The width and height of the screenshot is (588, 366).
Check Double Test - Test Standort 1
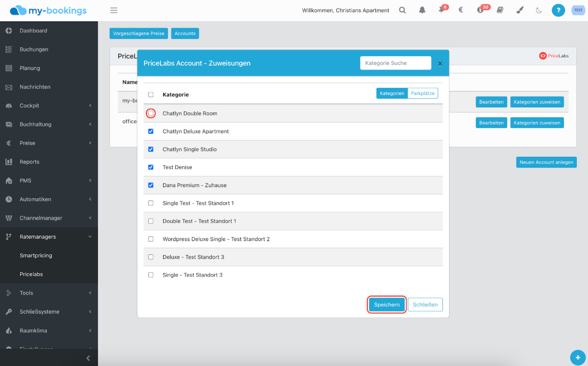tap(151, 221)
